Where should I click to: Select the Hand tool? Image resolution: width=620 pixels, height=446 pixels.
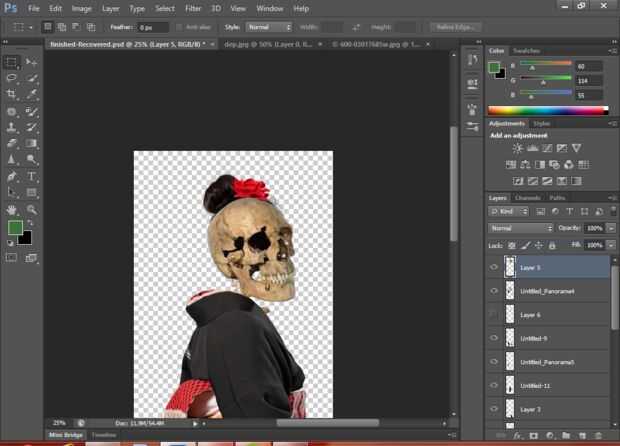coord(11,210)
